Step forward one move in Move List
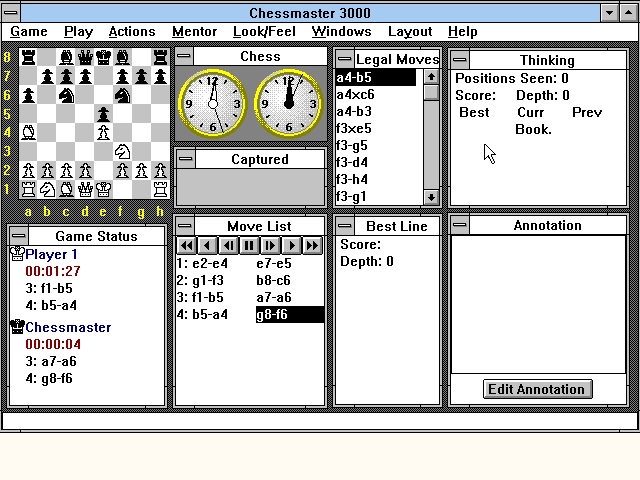This screenshot has width=640, height=480. click(291, 246)
